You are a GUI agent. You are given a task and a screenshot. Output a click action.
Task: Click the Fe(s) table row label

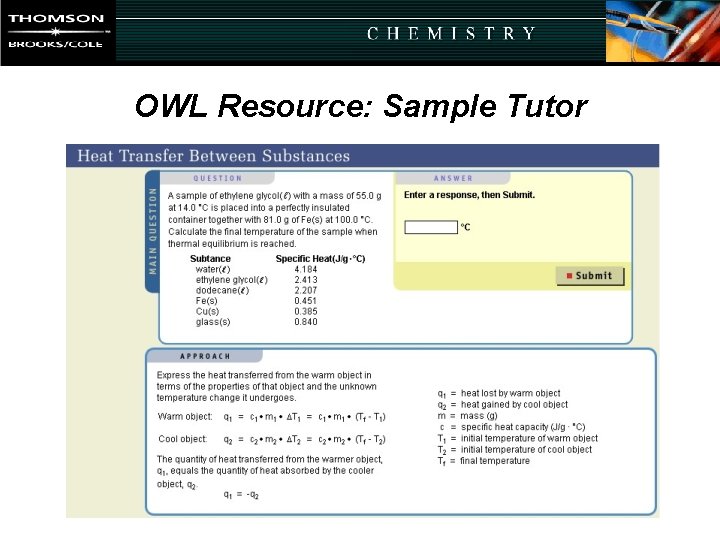(x=207, y=301)
